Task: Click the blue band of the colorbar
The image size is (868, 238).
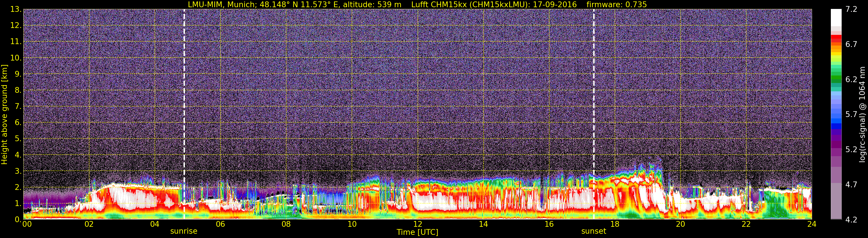Action: point(836,127)
